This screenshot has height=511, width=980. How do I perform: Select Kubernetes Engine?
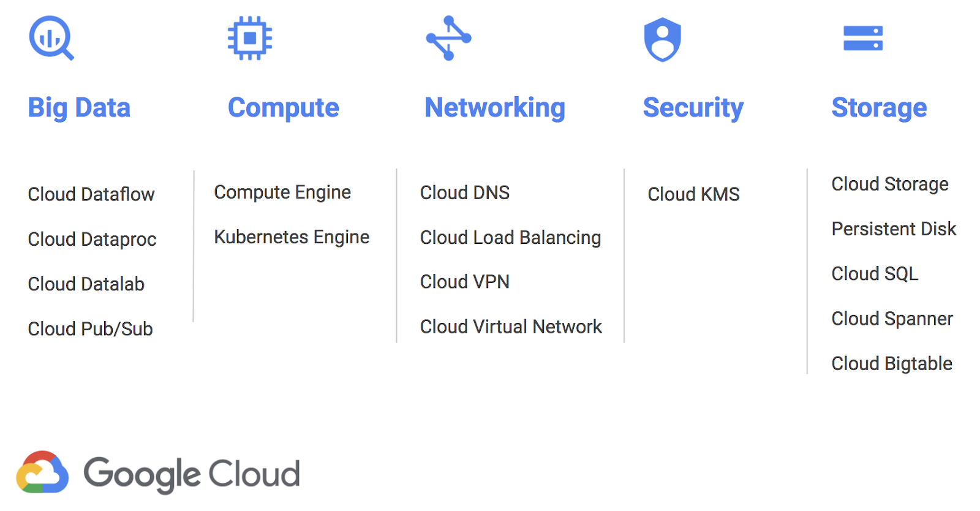(x=292, y=237)
